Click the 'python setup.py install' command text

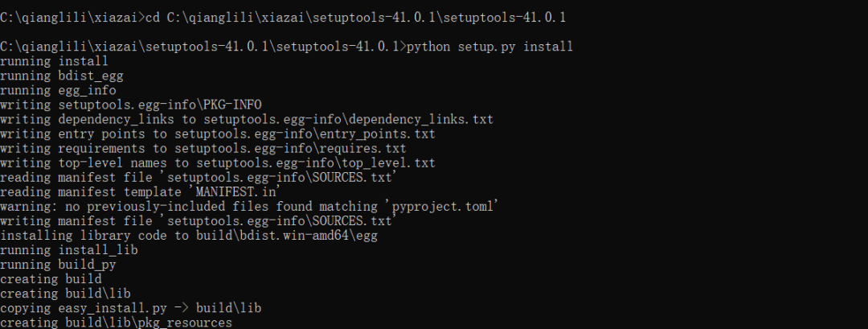(x=490, y=47)
